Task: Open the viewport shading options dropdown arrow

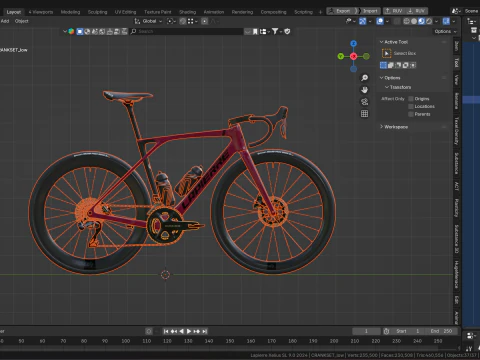Action: click(x=436, y=21)
